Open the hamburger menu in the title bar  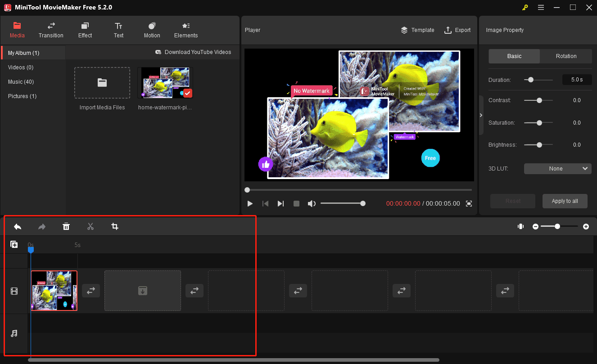541,7
